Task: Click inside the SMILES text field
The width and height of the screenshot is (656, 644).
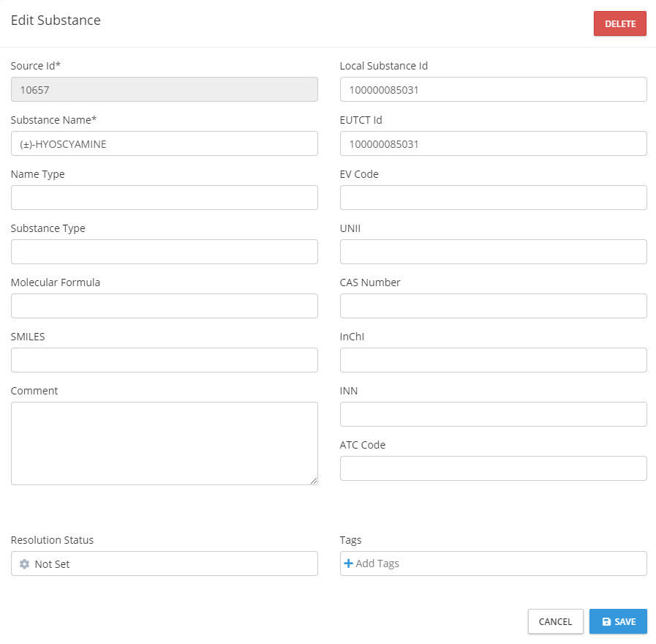Action: coord(164,360)
